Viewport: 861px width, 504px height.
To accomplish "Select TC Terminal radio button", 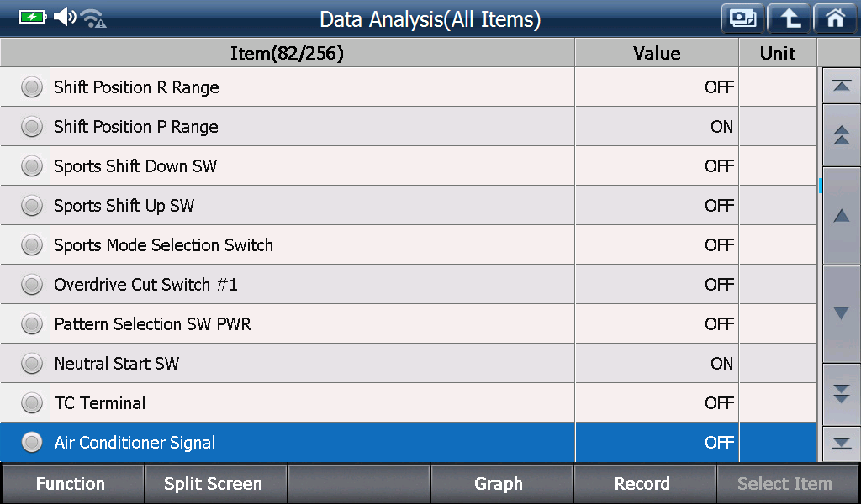I will pyautogui.click(x=32, y=402).
